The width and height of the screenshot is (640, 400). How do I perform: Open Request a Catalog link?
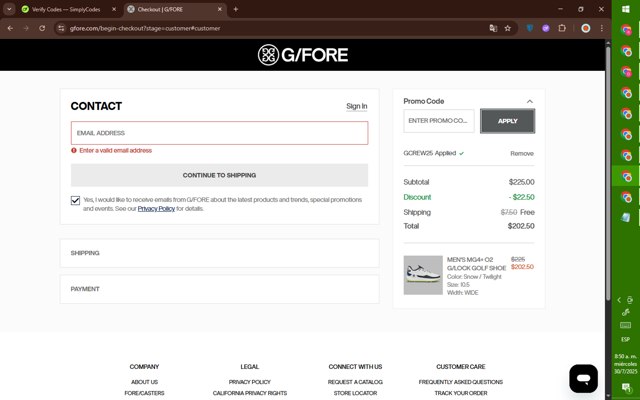(x=355, y=382)
